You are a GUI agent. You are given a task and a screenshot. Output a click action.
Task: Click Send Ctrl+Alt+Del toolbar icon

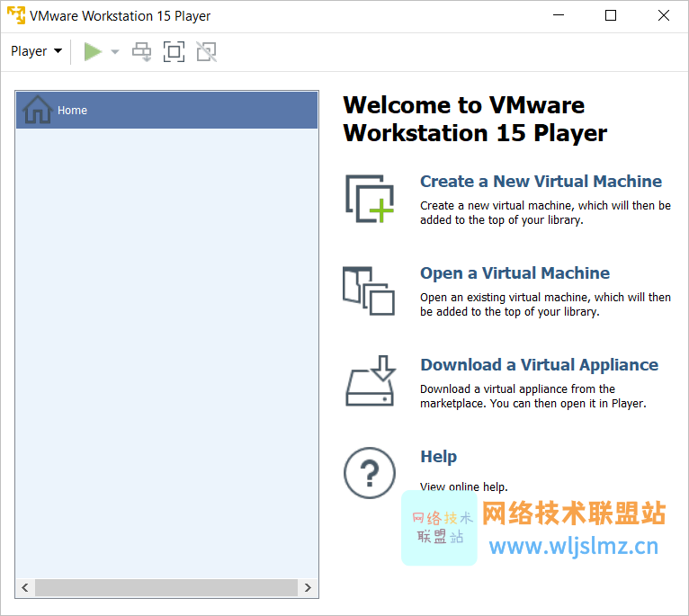pos(142,52)
